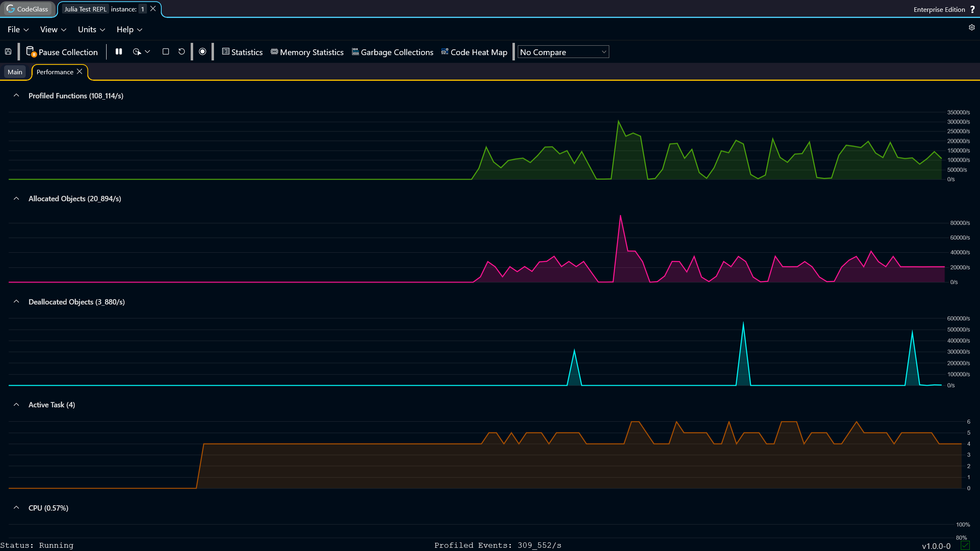Collapse the CPU chart section

coord(16,508)
